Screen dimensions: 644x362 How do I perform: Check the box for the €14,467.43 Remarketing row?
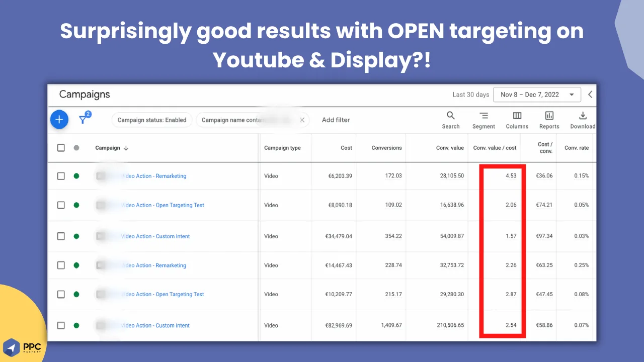pos(61,265)
